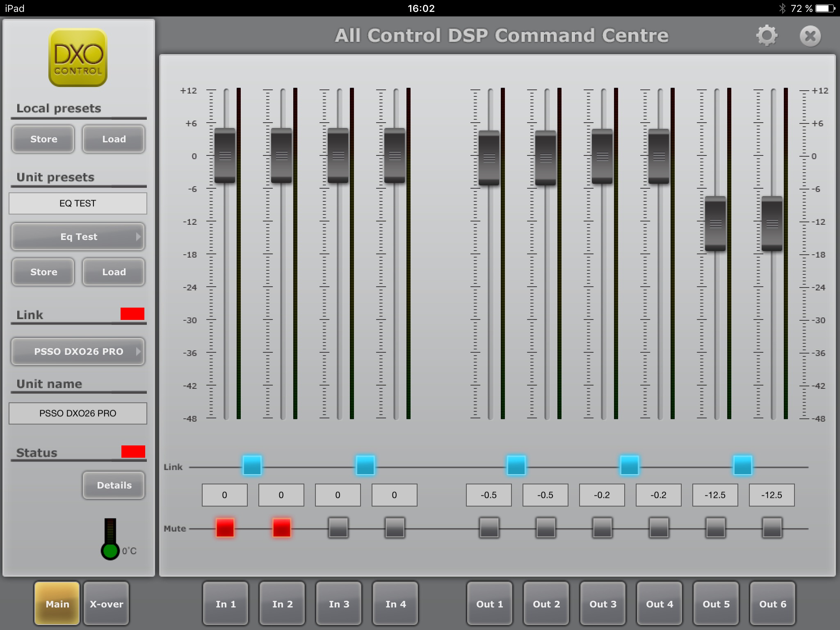Mute the Out 3 channel
840x630 pixels.
tap(602, 527)
